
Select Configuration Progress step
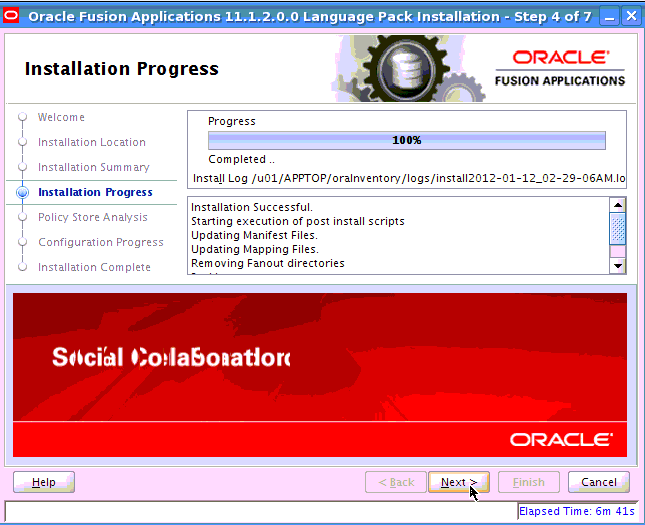point(101,242)
